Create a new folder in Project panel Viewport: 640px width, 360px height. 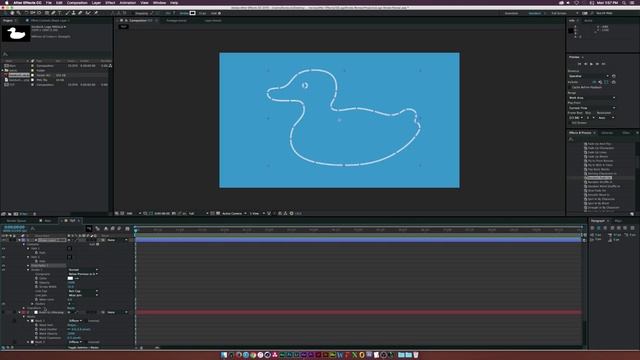click(9, 213)
